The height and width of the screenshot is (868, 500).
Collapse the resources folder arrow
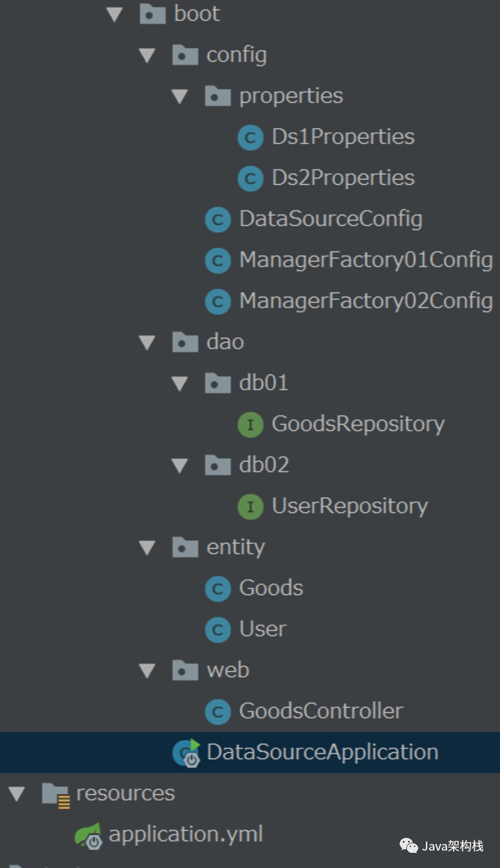tap(17, 794)
